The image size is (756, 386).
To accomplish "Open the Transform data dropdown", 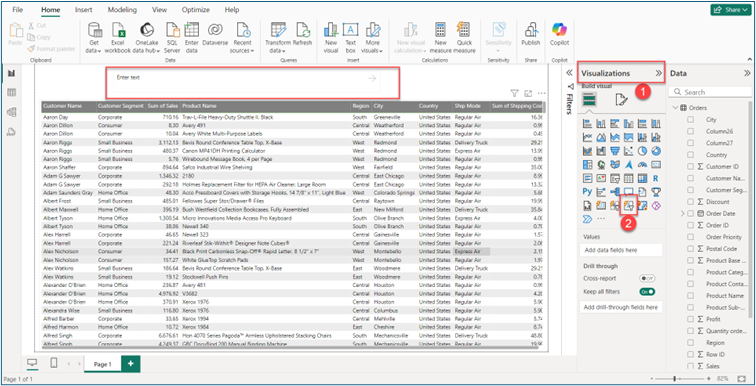I will click(x=278, y=38).
